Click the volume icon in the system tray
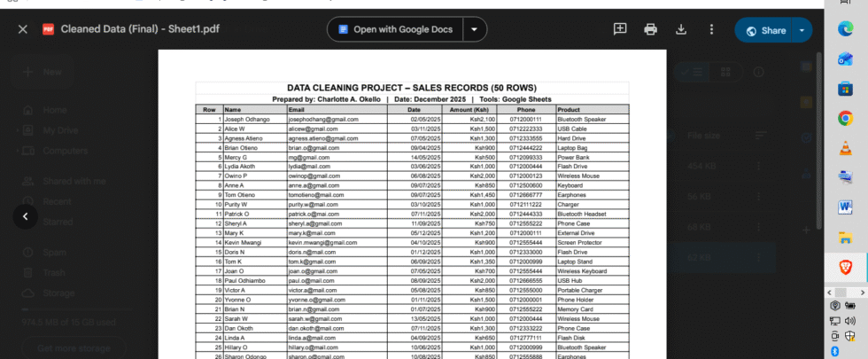Screen dimensions: 868x359 [851, 321]
